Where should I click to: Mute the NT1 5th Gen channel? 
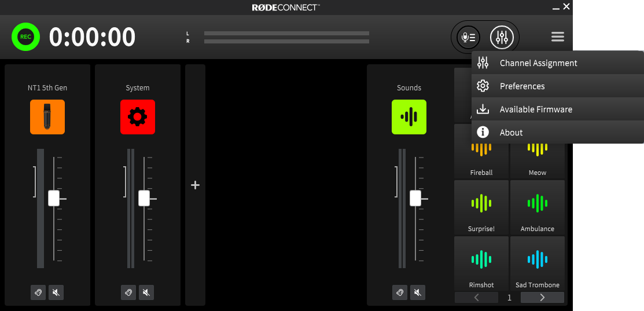point(56,292)
